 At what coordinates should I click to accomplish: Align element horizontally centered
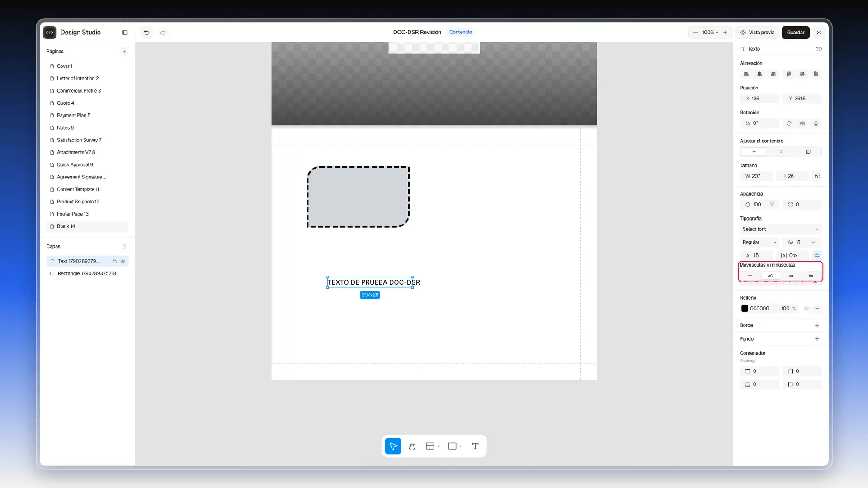click(760, 74)
